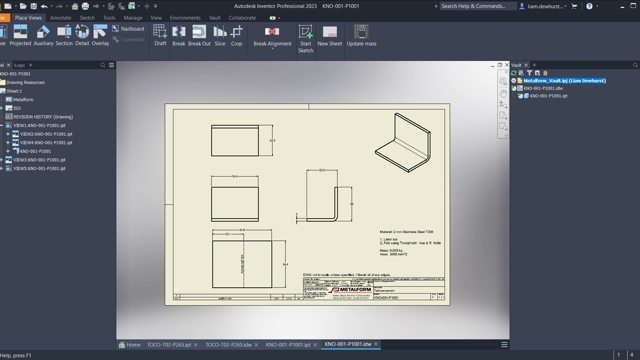The height and width of the screenshot is (360, 640).
Task: Select the isometric bracket view in drawing
Action: pos(403,142)
